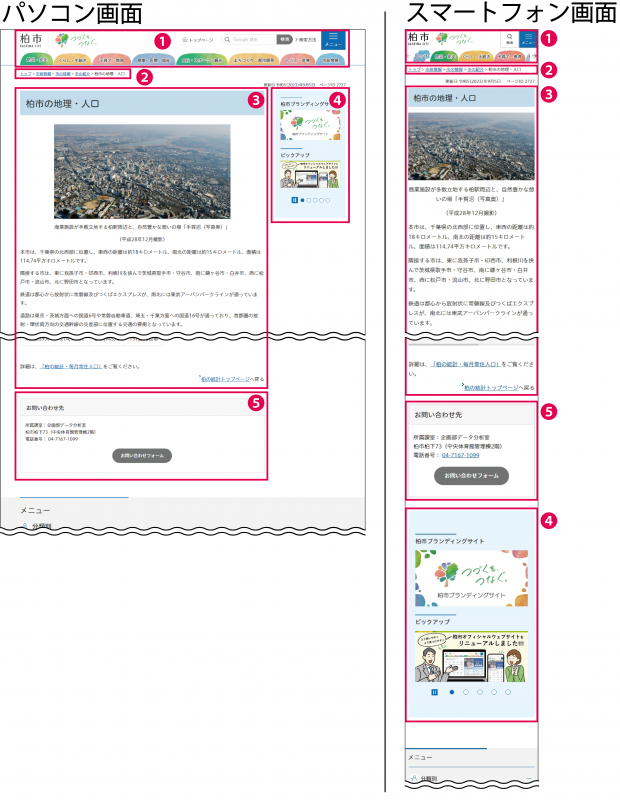Open ピックアップ renewal banner on PC sidebar
Image resolution: width=620 pixels, height=800 pixels.
click(x=310, y=174)
